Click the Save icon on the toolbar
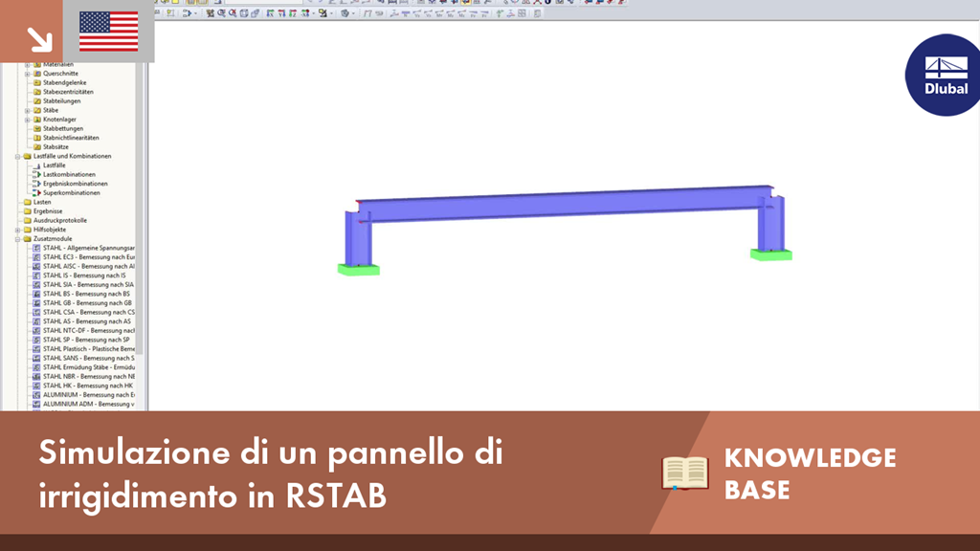This screenshot has height=551, width=980. click(175, 5)
